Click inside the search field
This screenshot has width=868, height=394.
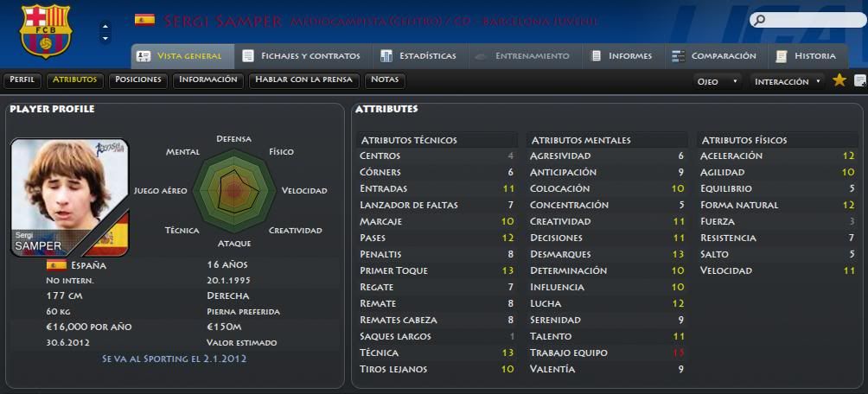click(x=815, y=21)
